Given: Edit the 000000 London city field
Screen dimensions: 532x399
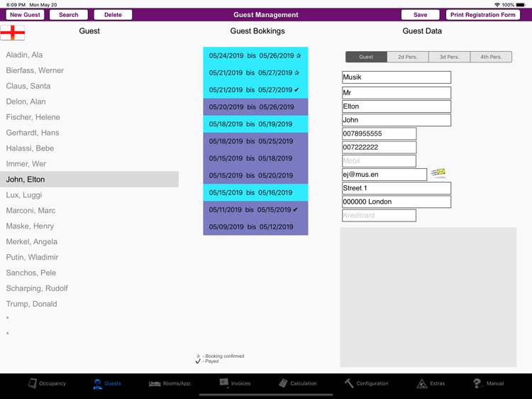Looking at the screenshot, I should pos(397,202).
